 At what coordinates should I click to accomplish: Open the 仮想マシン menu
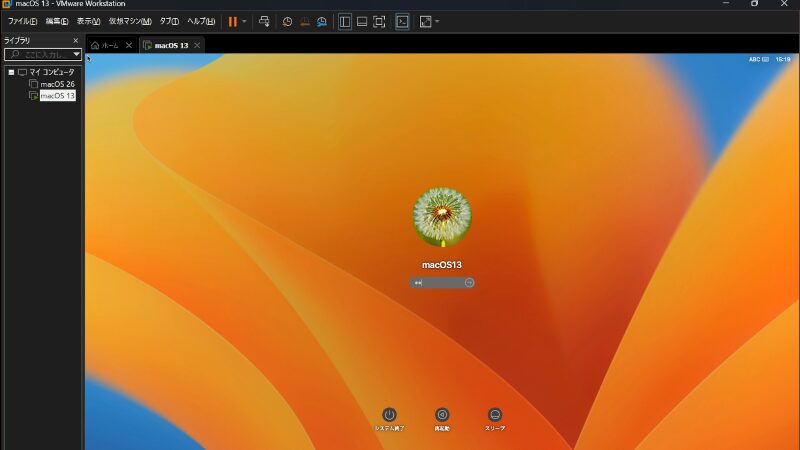click(130, 21)
